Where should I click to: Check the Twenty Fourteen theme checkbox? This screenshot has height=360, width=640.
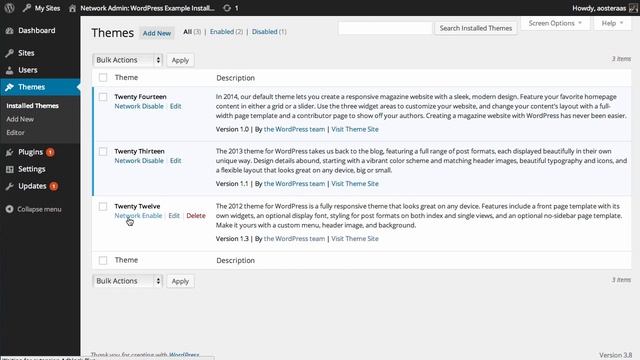[103, 97]
